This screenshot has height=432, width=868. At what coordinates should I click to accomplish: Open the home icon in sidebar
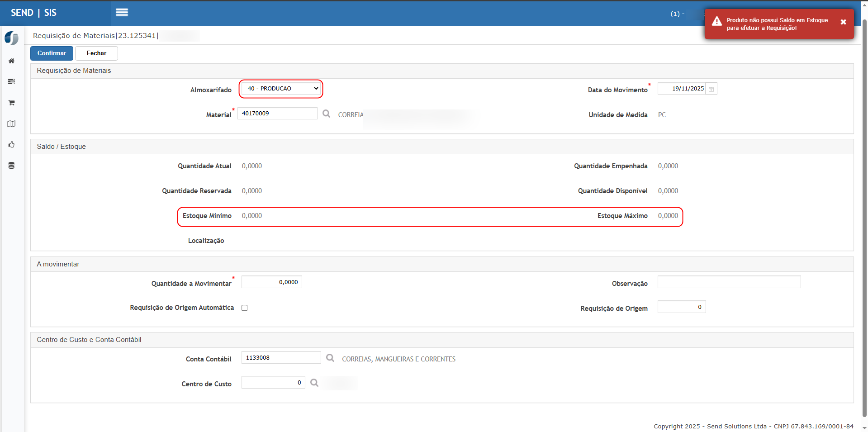click(x=11, y=61)
